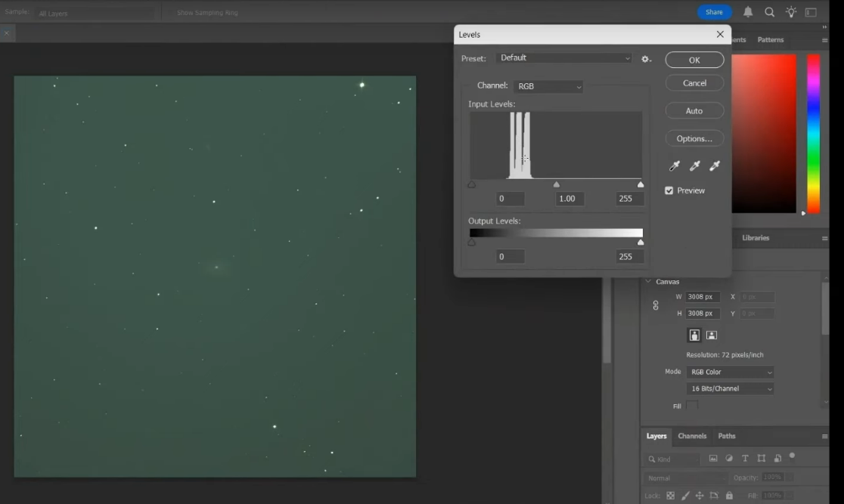This screenshot has width=844, height=504.
Task: Click the midtone gamma input slider
Action: (x=557, y=184)
